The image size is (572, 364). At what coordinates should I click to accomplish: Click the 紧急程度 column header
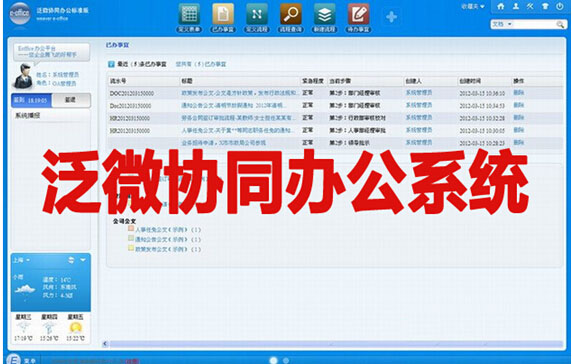point(313,81)
